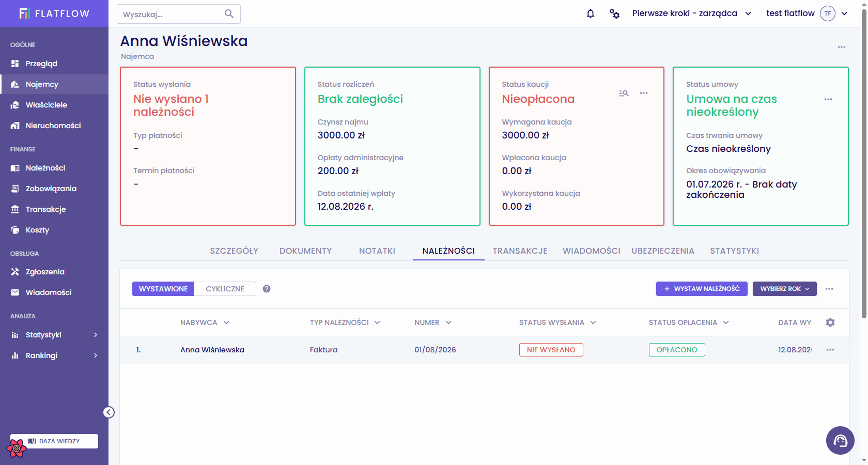This screenshot has width=868, height=465.
Task: Click the Wystaw należność button
Action: [x=702, y=289]
